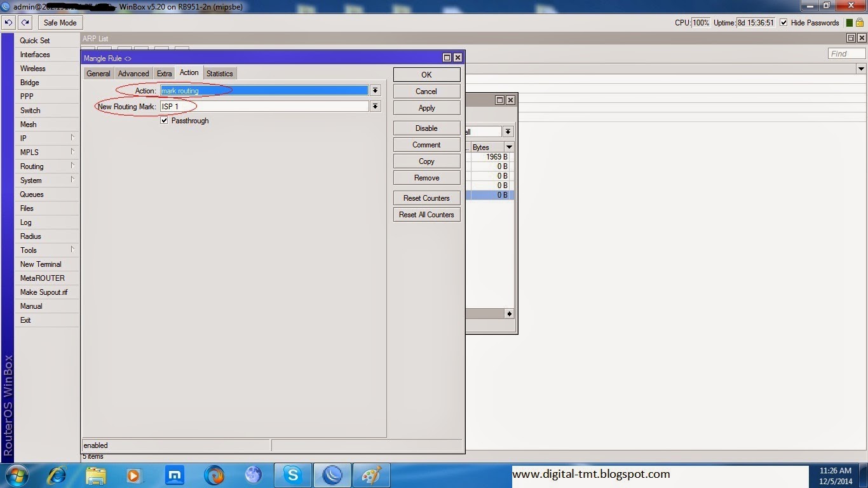Open Windows Explorer from the taskbar
The image size is (868, 488).
[x=96, y=475]
